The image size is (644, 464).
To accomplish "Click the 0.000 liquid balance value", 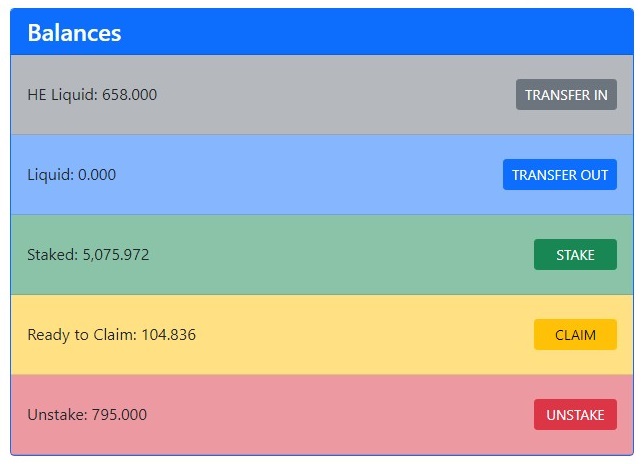I will click(97, 175).
